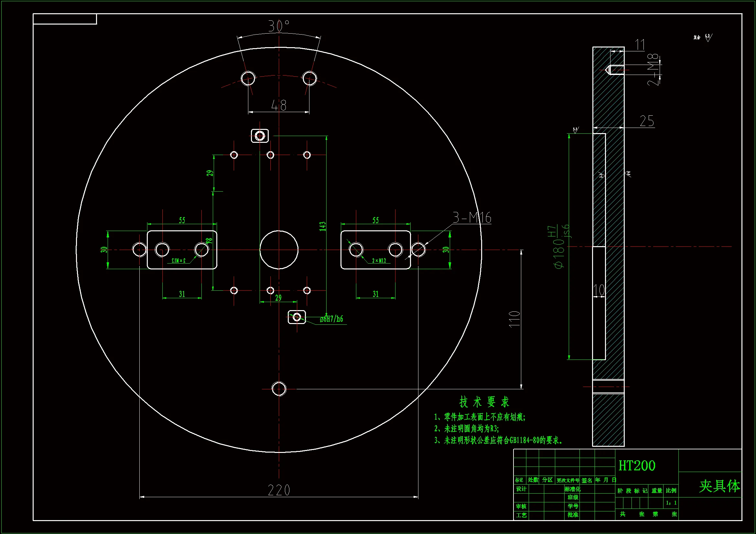Click the 30° angle dimension text
The height and width of the screenshot is (534, 756).
pos(278,26)
